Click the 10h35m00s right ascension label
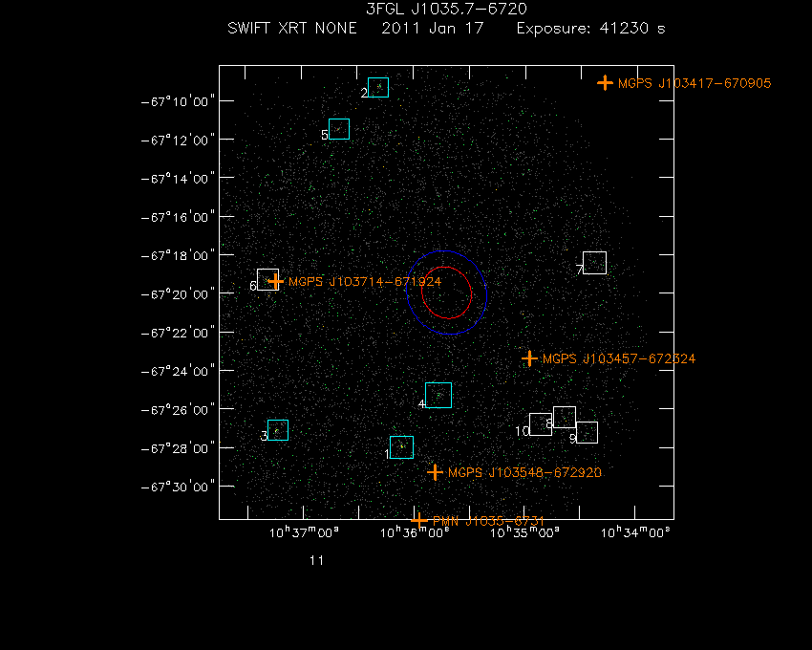Viewport: 812px width, 650px height. (x=524, y=532)
